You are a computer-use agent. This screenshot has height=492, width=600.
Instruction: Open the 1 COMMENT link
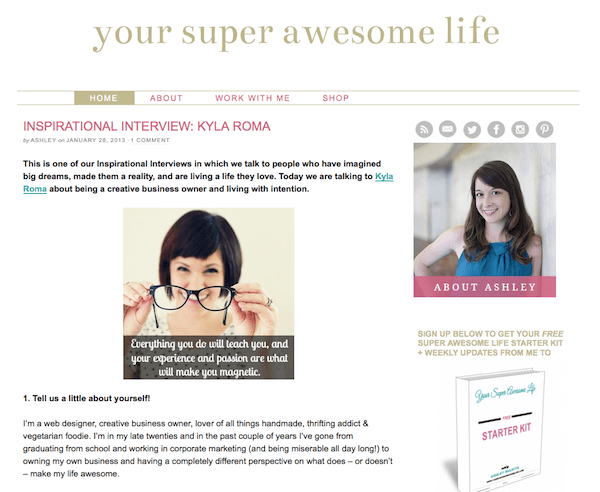150,140
